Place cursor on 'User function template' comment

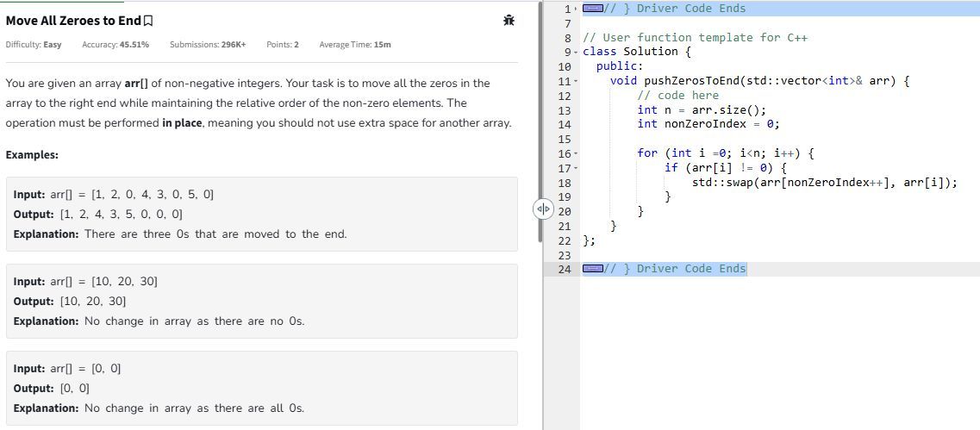click(695, 38)
